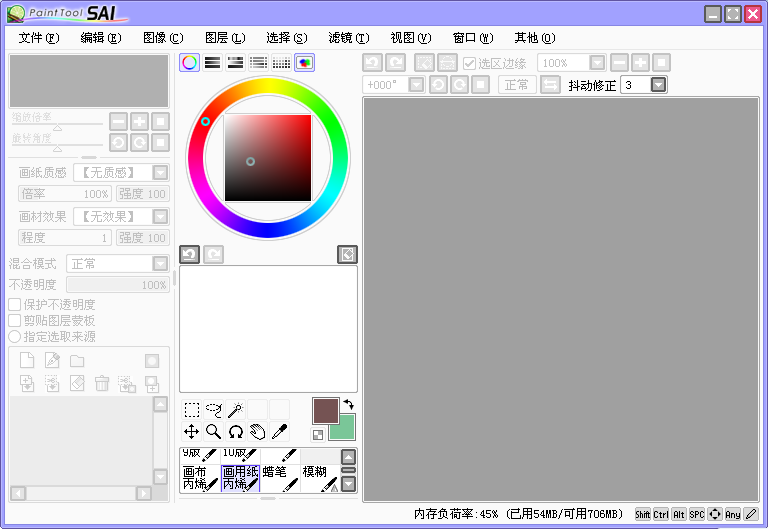Swap foreground and background colors
This screenshot has width=768, height=529.
pos(348,405)
